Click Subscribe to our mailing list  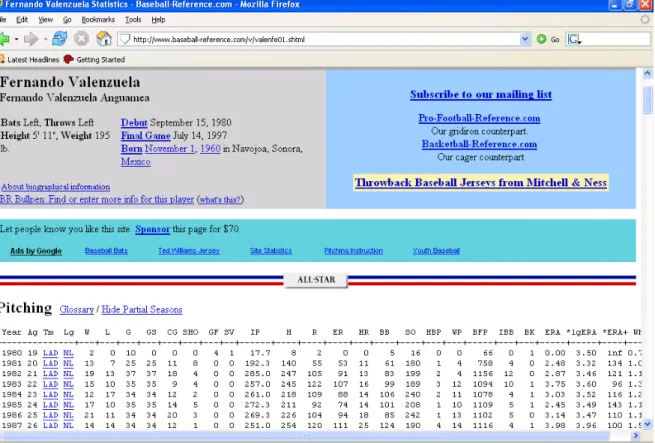(x=481, y=94)
